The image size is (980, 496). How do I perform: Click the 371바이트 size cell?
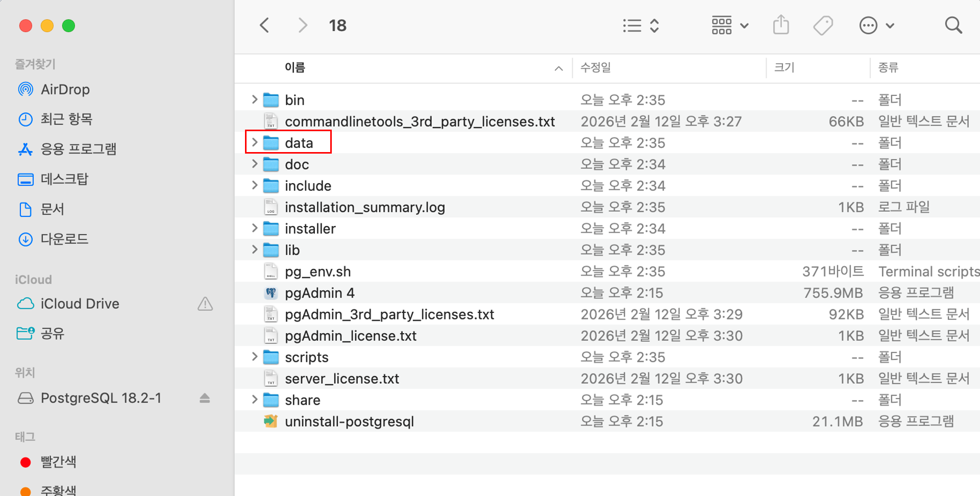tap(832, 271)
